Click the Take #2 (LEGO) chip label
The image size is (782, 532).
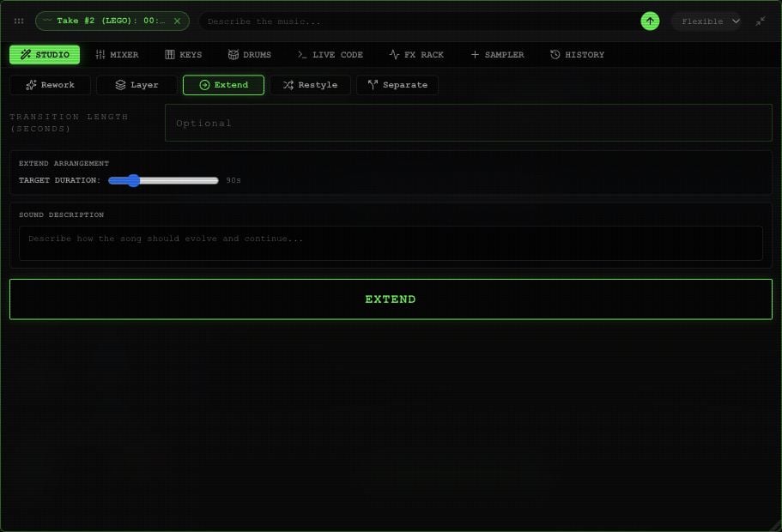coord(110,21)
